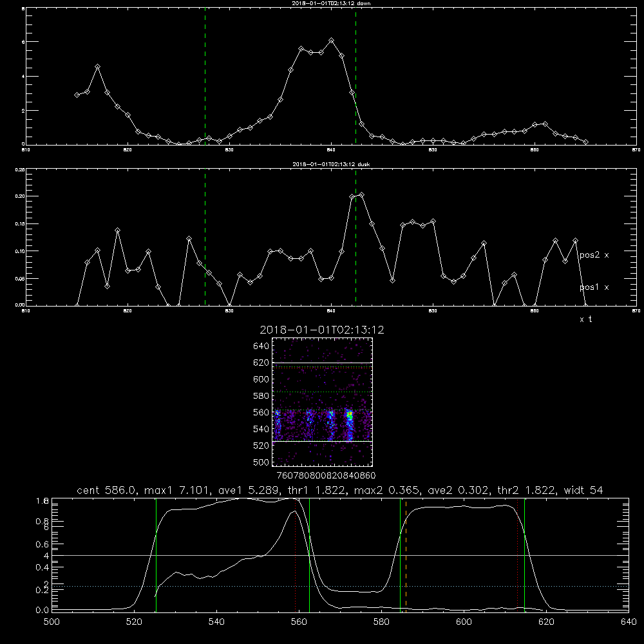Click the '600' tick label on bottom plot x-axis
Screen dimensions: 644x644
464,622
